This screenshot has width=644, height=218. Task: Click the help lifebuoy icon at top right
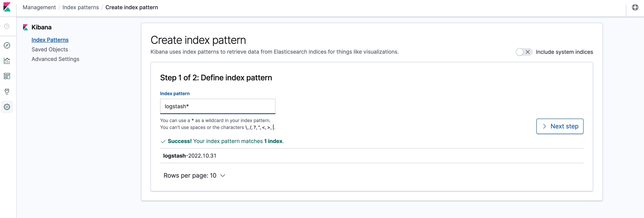coord(635,7)
